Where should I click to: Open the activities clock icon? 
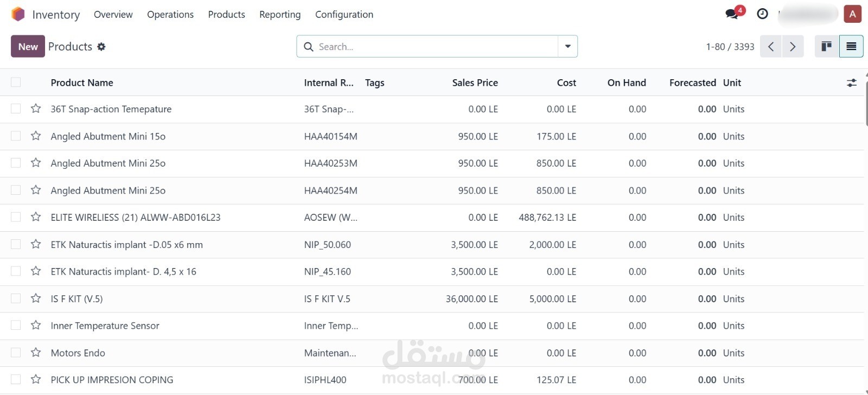click(762, 14)
